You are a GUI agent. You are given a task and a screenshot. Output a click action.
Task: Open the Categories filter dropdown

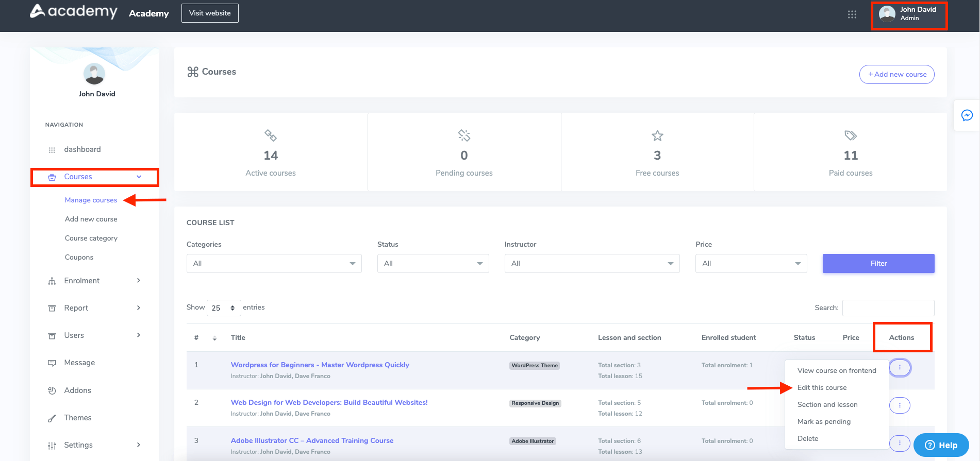tap(274, 263)
